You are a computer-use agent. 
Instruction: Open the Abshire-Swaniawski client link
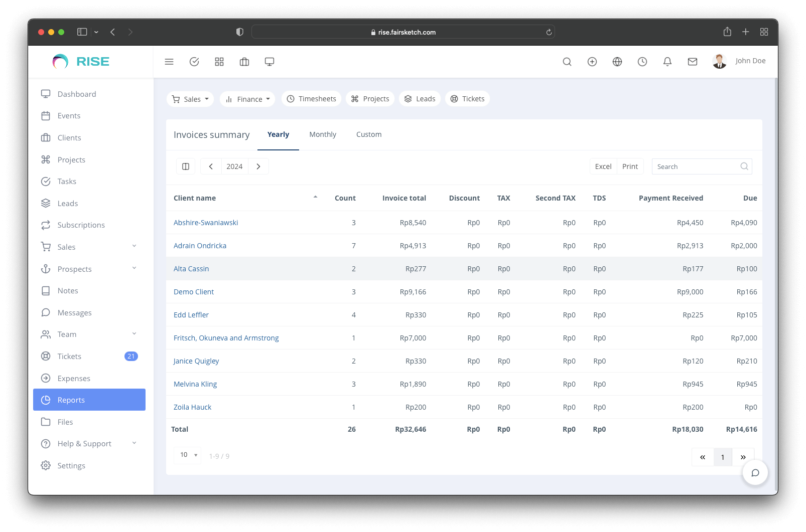pos(206,223)
